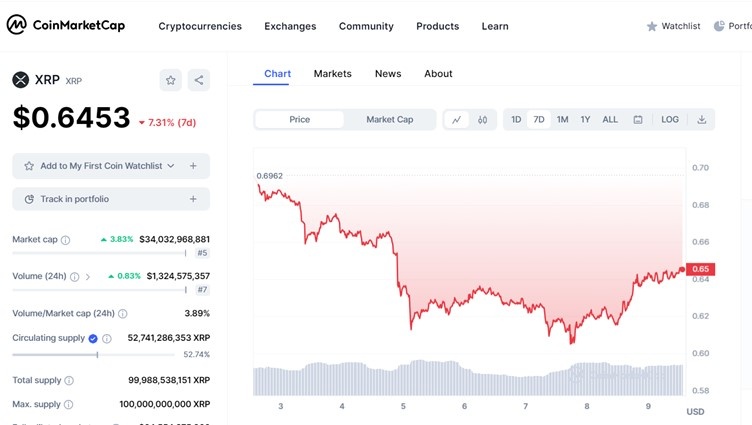Screen dimensions: 752x425
Task: Show the Market cap info tooltip icon
Action: (66, 240)
